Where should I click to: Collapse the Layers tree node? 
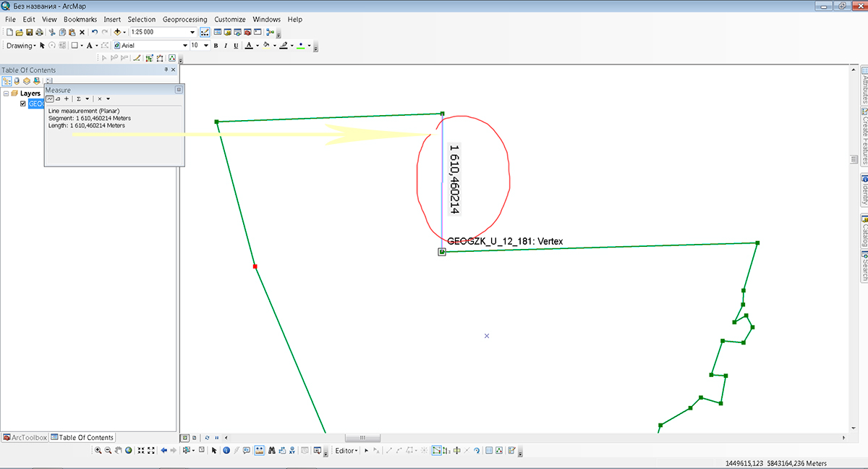click(x=7, y=93)
